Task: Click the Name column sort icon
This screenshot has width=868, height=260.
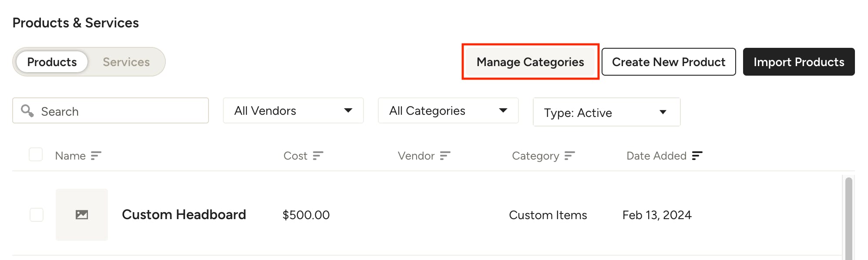Action: coord(96,156)
